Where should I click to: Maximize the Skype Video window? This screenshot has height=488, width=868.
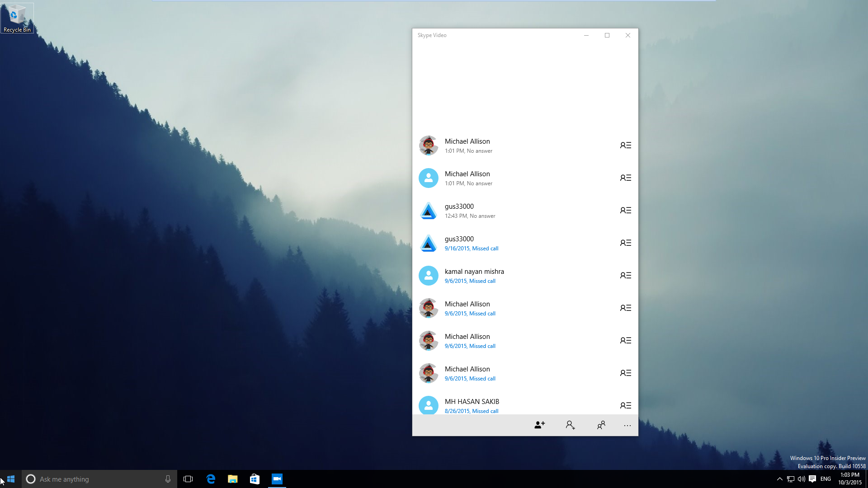point(607,35)
